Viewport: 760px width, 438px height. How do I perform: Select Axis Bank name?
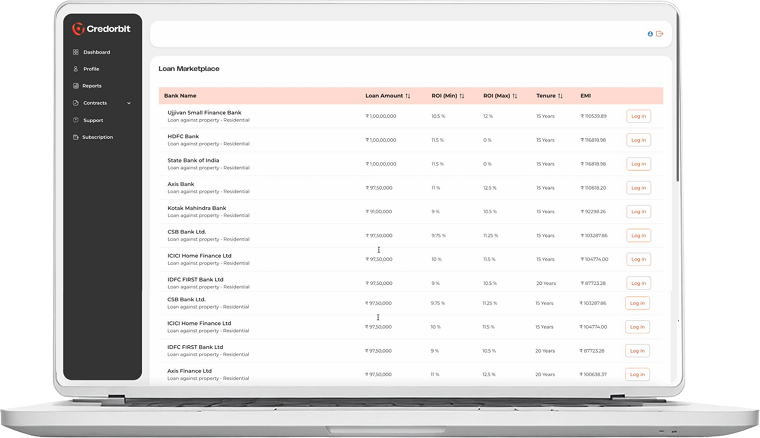181,184
